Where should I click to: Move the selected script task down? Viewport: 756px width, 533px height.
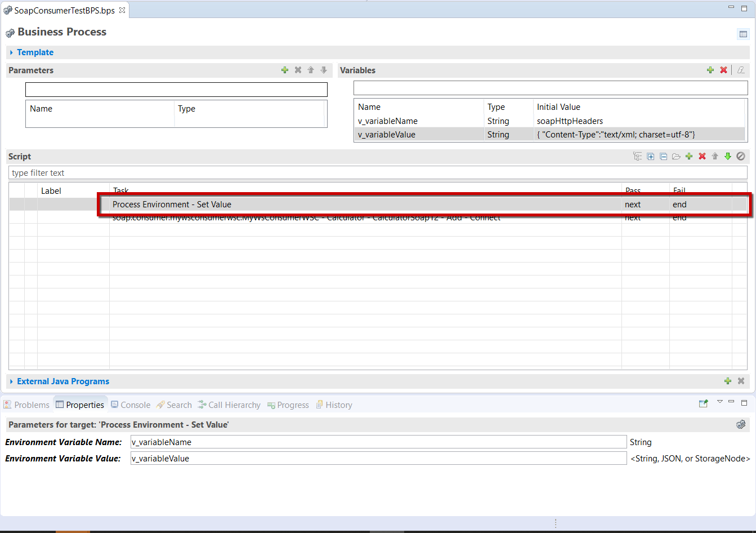pyautogui.click(x=727, y=156)
